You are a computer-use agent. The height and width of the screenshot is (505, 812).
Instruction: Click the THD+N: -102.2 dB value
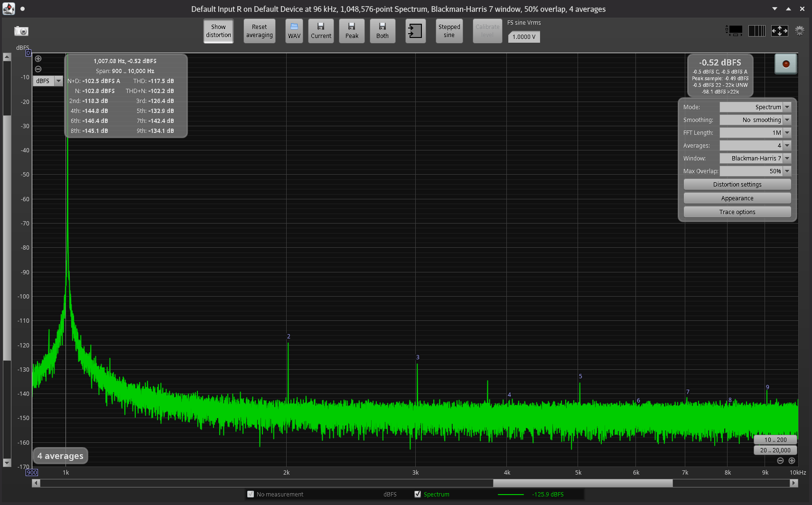click(x=149, y=91)
